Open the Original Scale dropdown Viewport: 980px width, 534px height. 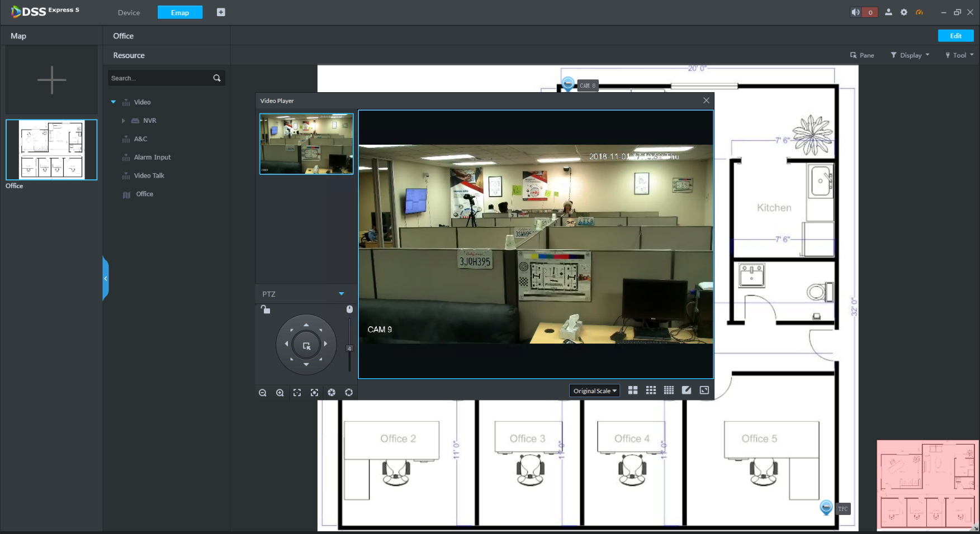[594, 391]
